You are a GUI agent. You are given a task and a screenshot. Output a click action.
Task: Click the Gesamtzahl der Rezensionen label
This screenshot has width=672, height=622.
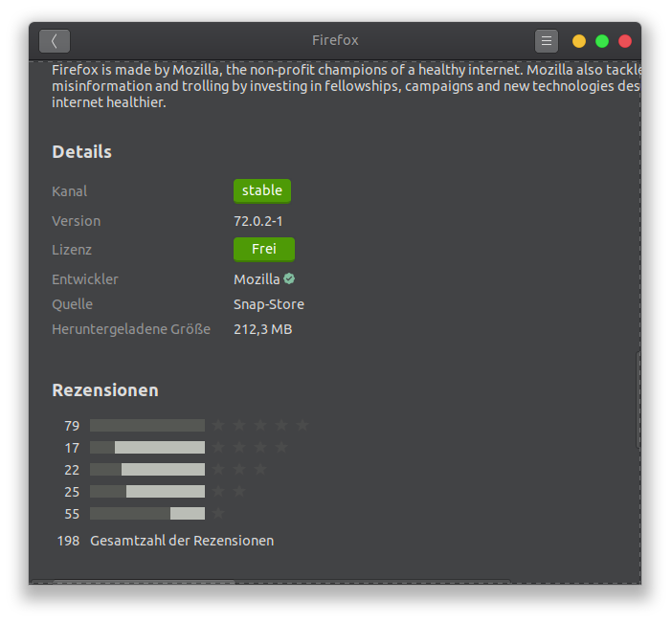point(182,541)
